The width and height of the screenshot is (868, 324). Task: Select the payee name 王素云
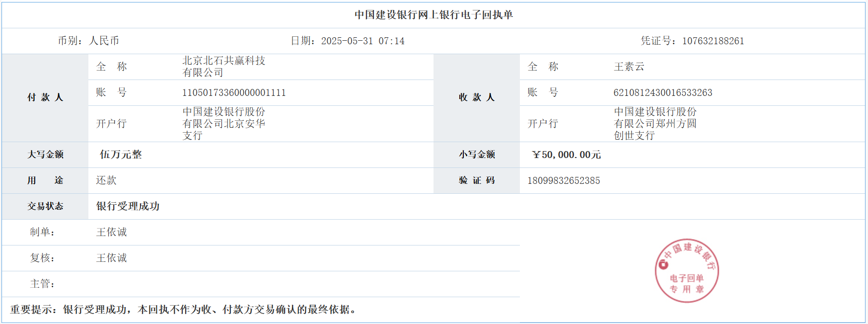(629, 67)
